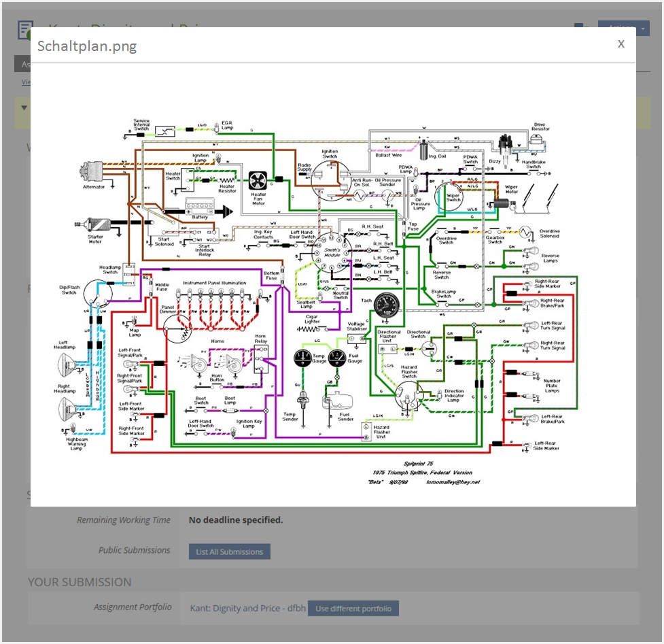Click the Heater Fan Motor symbol
The height and width of the screenshot is (644, 664).
[258, 181]
